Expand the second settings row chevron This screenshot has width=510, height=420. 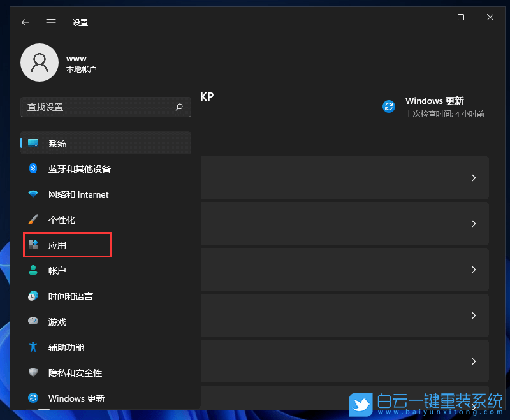coord(473,224)
